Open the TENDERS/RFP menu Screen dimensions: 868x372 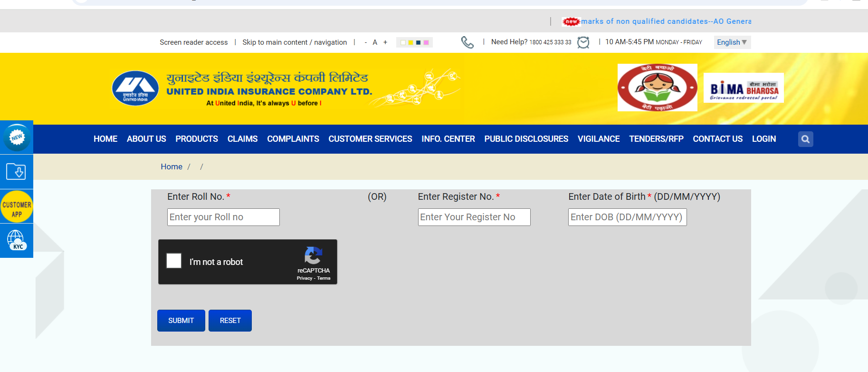click(x=656, y=139)
